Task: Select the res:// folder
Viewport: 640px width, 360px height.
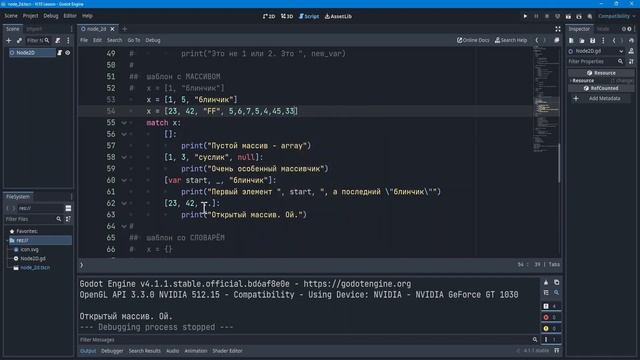Action: point(39,240)
